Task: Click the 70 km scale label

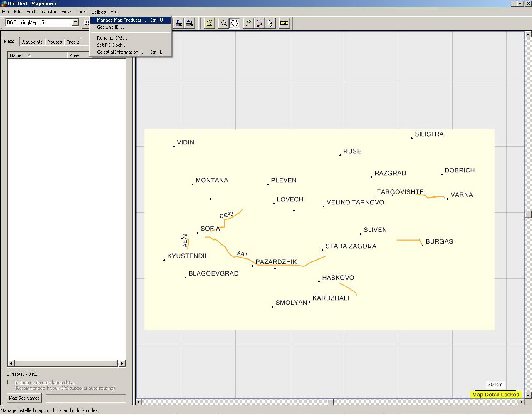Action: pos(495,385)
